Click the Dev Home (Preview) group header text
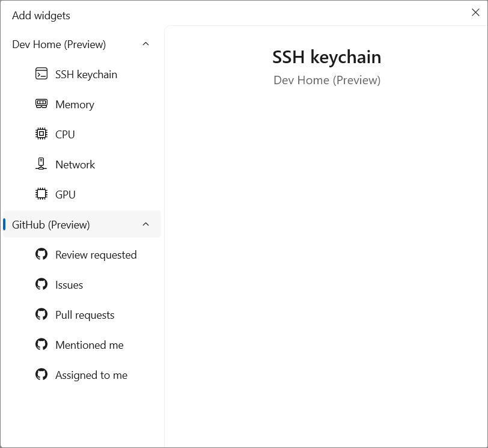The image size is (488, 448). (x=59, y=44)
